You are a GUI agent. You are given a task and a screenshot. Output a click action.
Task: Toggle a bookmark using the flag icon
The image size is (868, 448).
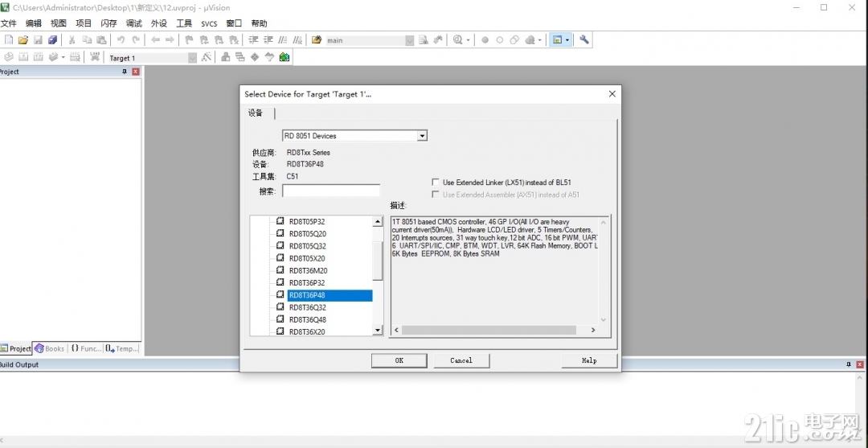click(189, 40)
